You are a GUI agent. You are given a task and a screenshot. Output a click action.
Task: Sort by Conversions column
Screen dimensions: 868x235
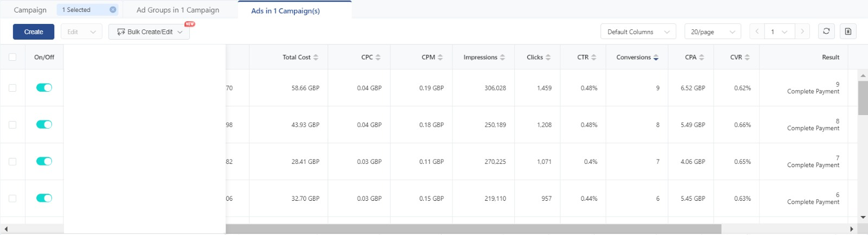pos(656,57)
